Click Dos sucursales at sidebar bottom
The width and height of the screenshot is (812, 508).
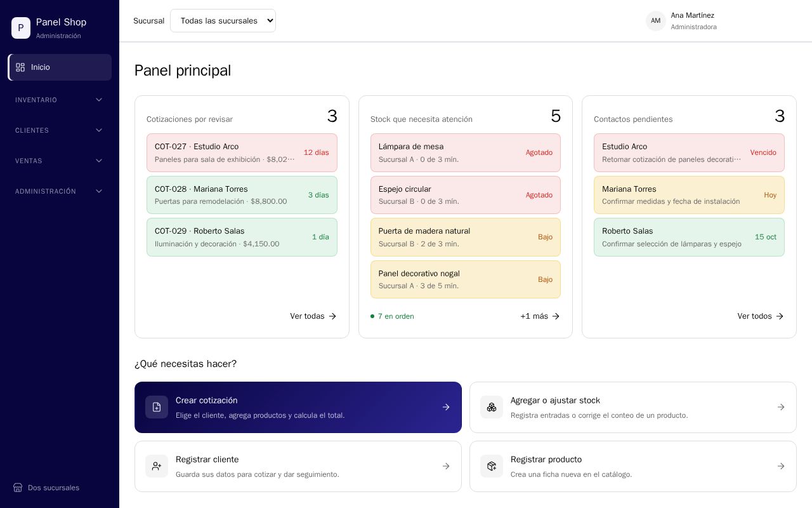click(x=53, y=488)
